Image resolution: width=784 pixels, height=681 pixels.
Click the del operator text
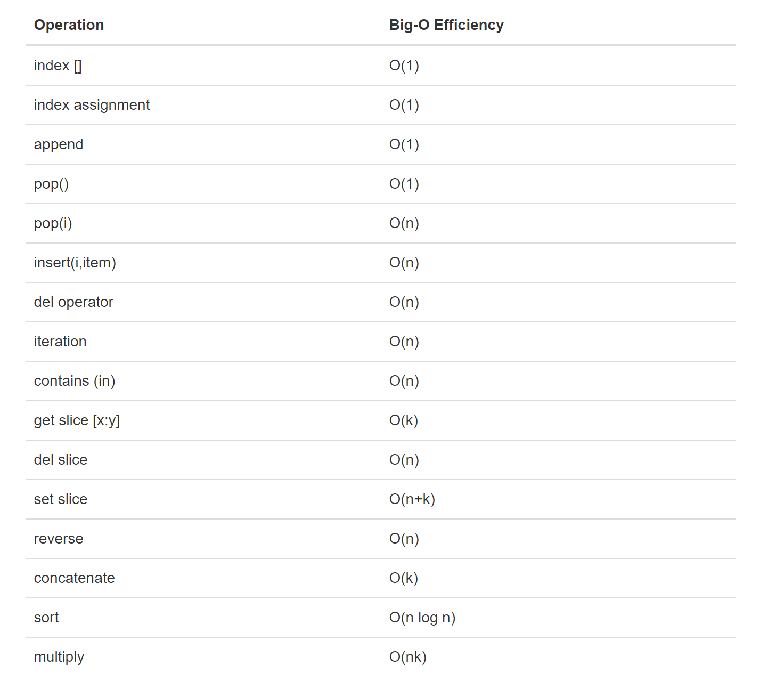tap(73, 302)
